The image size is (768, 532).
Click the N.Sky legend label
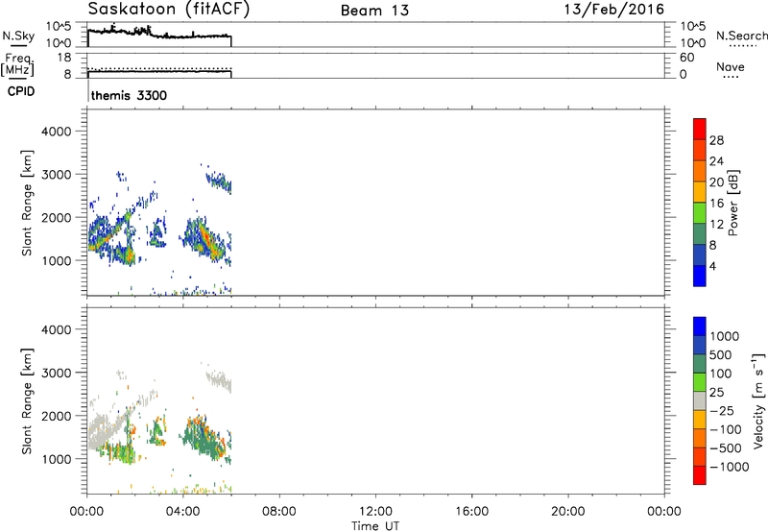pyautogui.click(x=18, y=36)
